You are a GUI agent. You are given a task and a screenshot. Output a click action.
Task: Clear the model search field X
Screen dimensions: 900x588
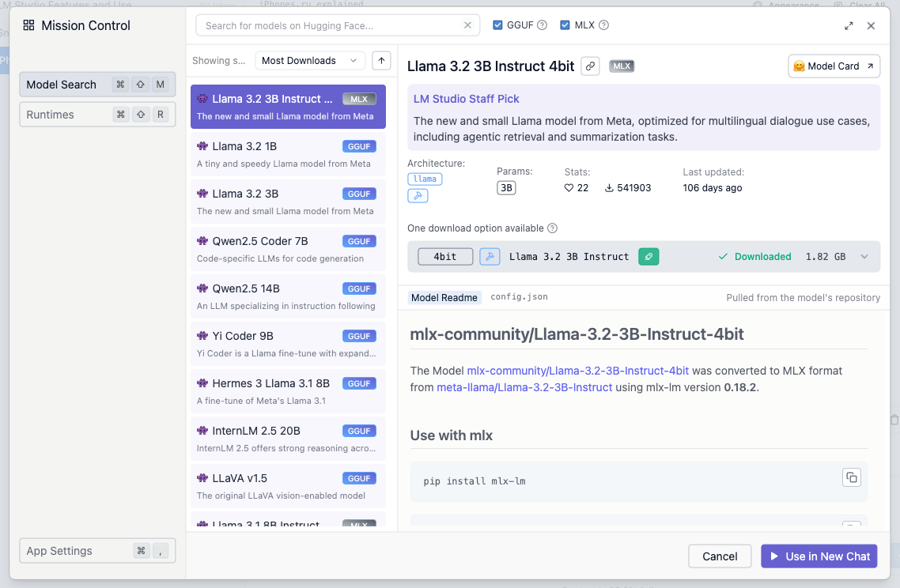pyautogui.click(x=467, y=25)
